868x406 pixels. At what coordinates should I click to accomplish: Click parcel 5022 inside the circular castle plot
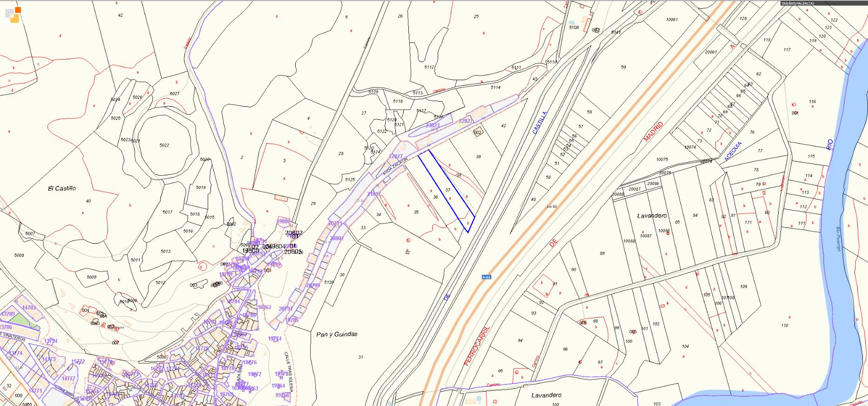tap(164, 145)
